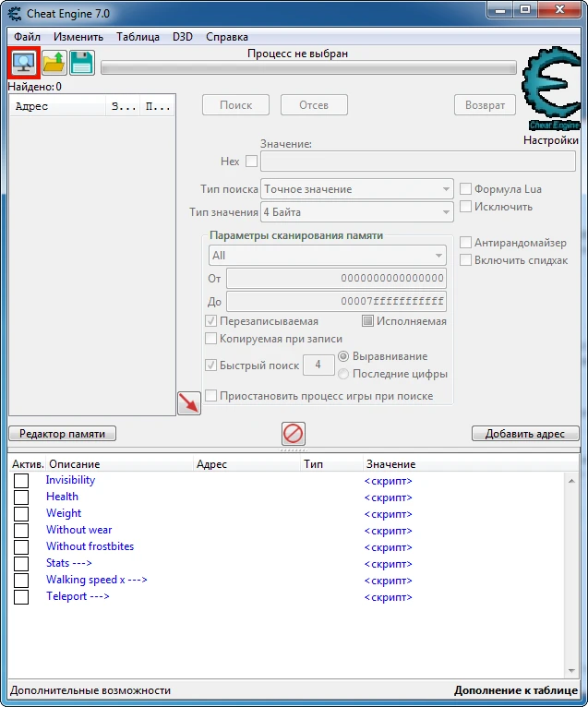Open memory region All dropdown

click(x=328, y=256)
